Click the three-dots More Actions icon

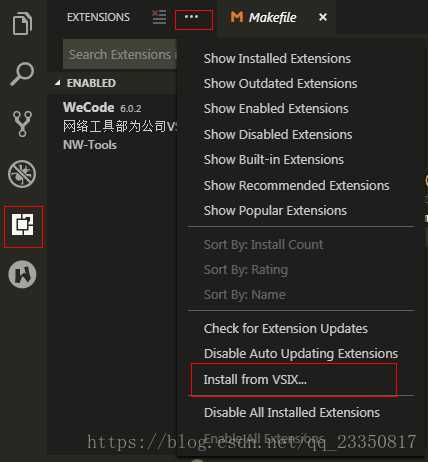pyautogui.click(x=191, y=17)
